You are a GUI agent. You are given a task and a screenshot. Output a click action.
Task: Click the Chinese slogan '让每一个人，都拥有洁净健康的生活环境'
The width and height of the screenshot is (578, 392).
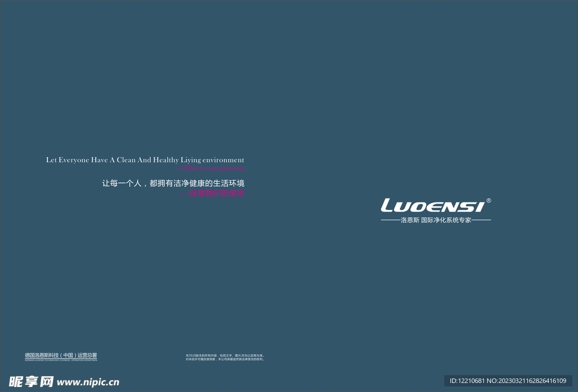coord(173,183)
